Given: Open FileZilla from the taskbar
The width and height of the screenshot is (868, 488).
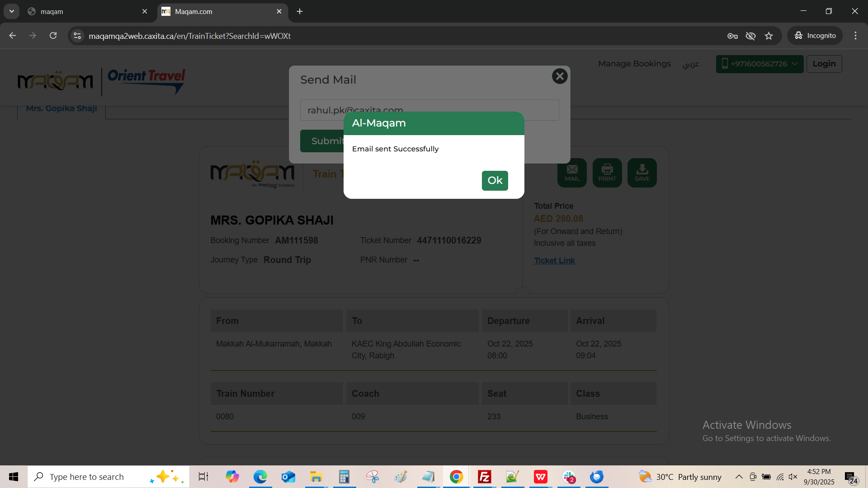Looking at the screenshot, I should point(484,477).
